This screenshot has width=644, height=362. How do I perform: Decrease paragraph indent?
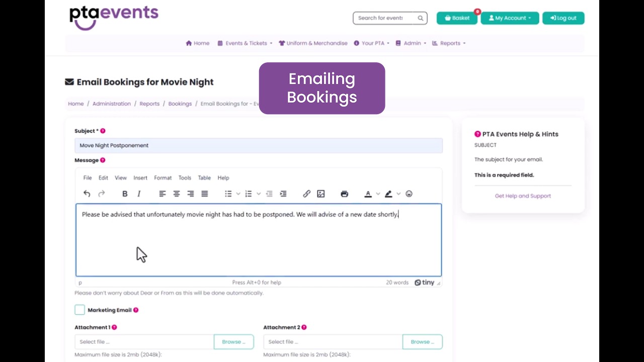click(269, 194)
